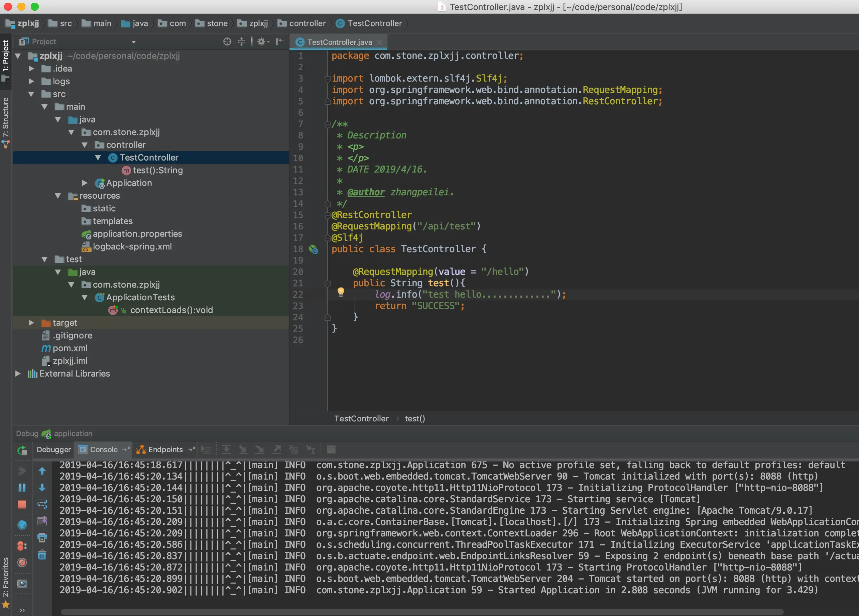Click the camera thread dump icon

[x=22, y=584]
